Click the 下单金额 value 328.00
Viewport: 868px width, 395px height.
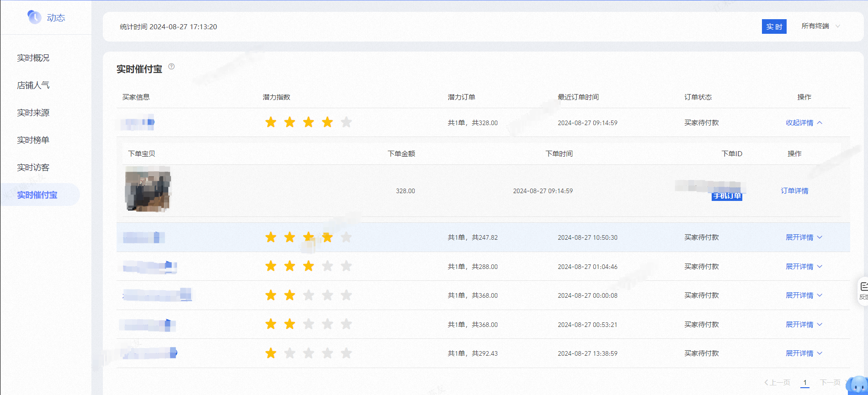coord(405,191)
